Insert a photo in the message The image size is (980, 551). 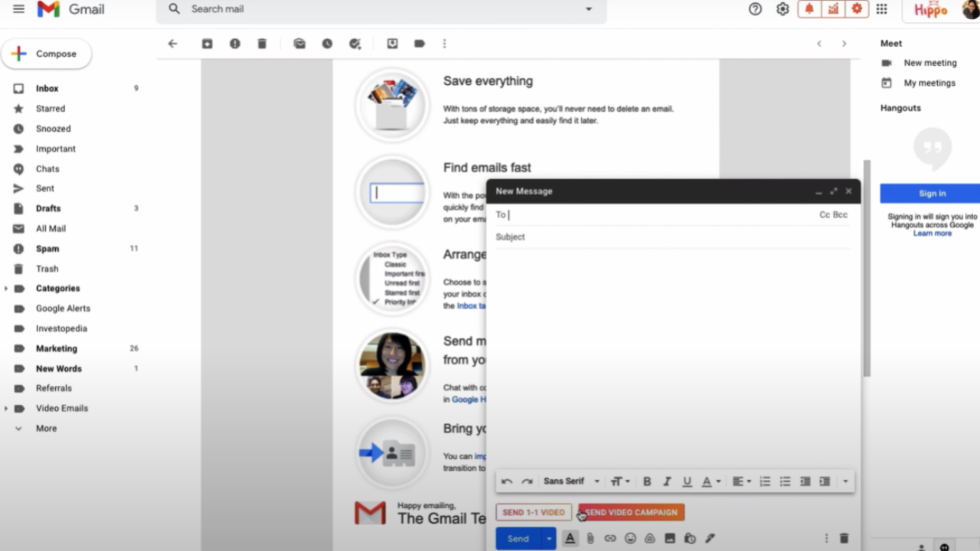pyautogui.click(x=670, y=539)
